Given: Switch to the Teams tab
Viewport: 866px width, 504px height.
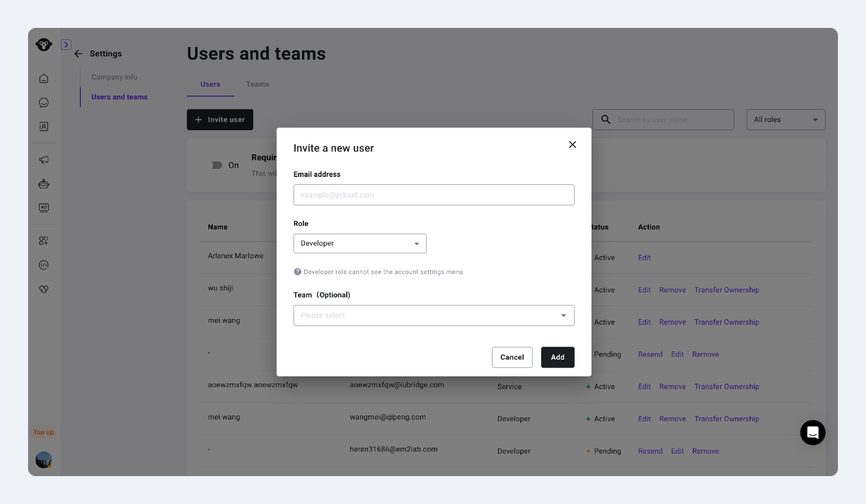Looking at the screenshot, I should [257, 84].
